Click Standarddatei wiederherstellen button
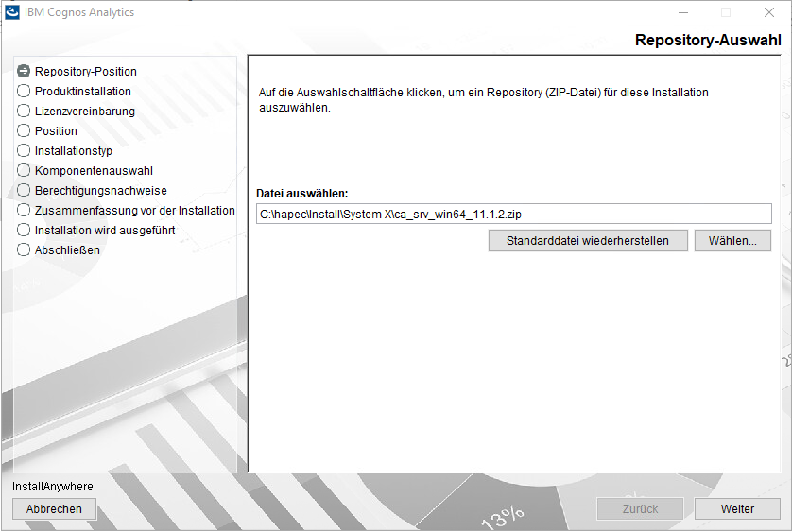 coord(587,240)
